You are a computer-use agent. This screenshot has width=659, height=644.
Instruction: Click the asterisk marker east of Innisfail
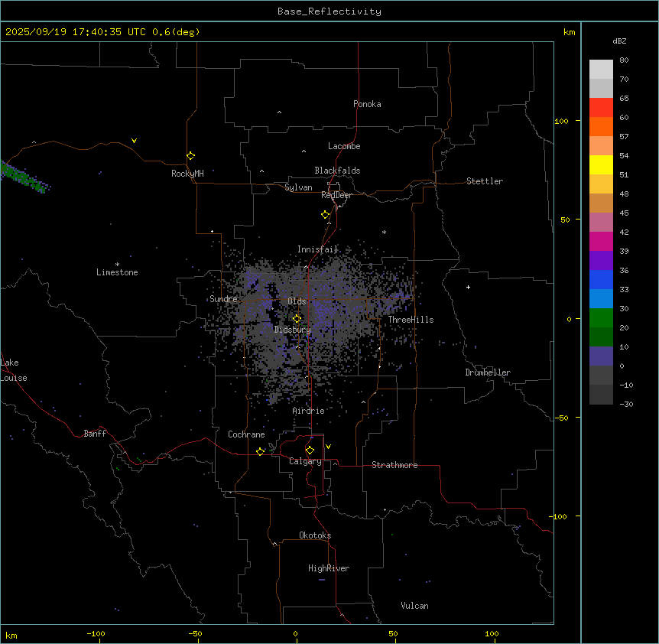tap(384, 233)
